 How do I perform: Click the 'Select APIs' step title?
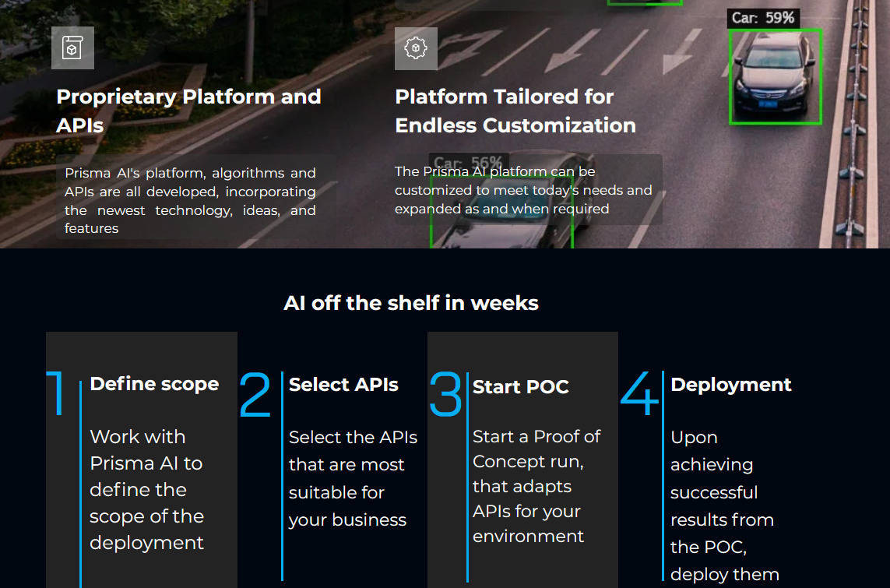(x=343, y=385)
